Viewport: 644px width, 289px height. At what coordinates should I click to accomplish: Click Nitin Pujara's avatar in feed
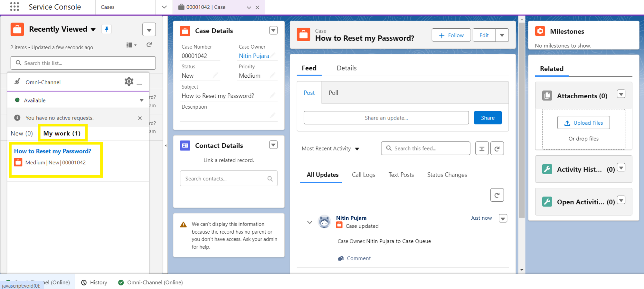pos(324,222)
